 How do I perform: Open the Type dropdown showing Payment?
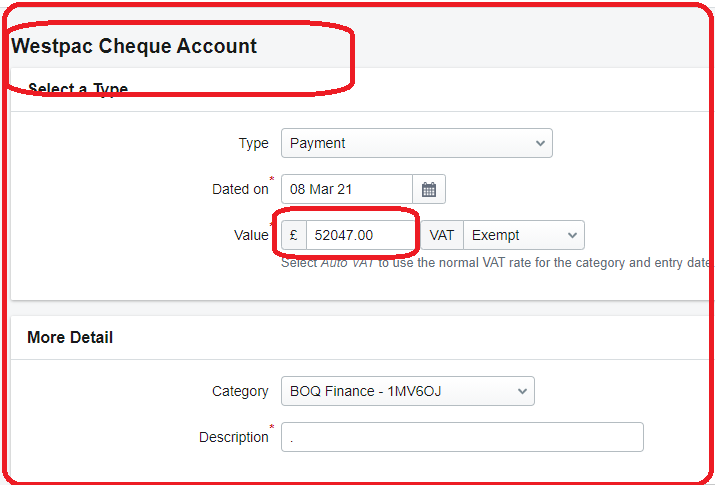point(417,143)
